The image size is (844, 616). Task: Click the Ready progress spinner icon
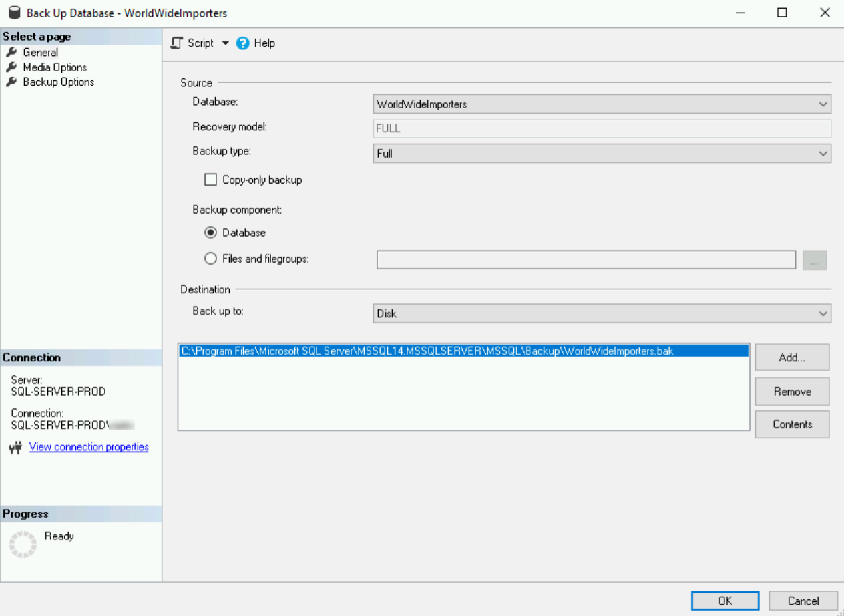(x=23, y=543)
